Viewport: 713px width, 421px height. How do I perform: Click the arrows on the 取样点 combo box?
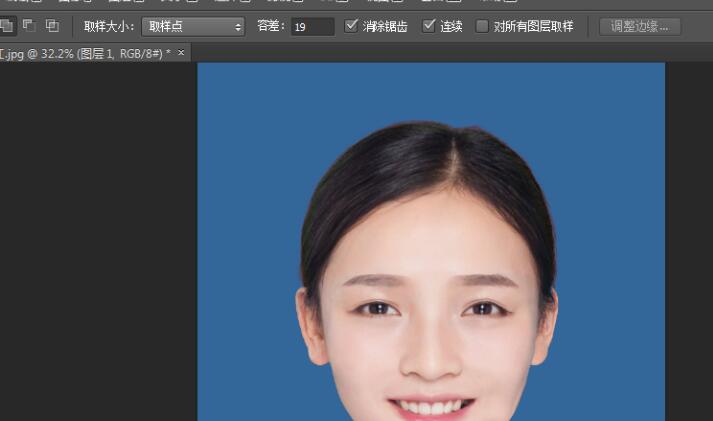click(x=238, y=26)
